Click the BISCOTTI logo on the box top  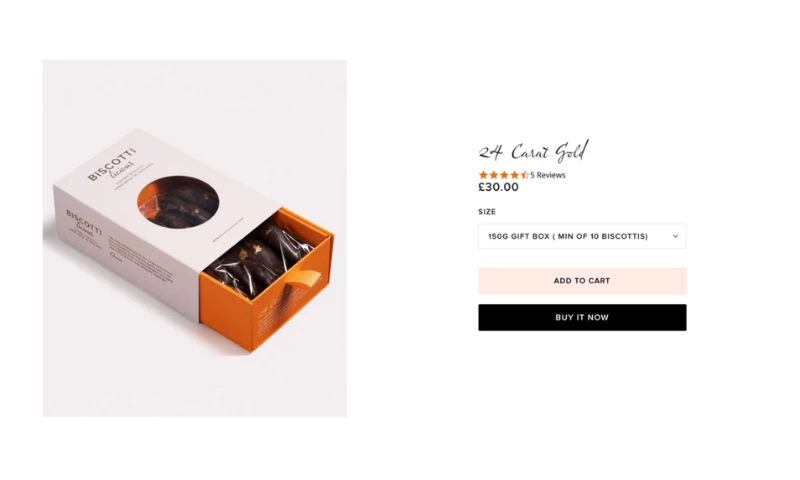point(113,165)
